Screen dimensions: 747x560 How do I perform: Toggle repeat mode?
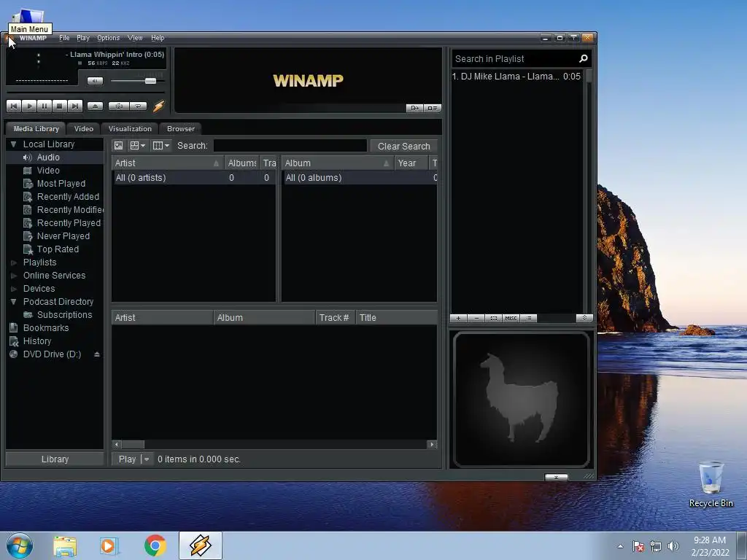tap(138, 106)
